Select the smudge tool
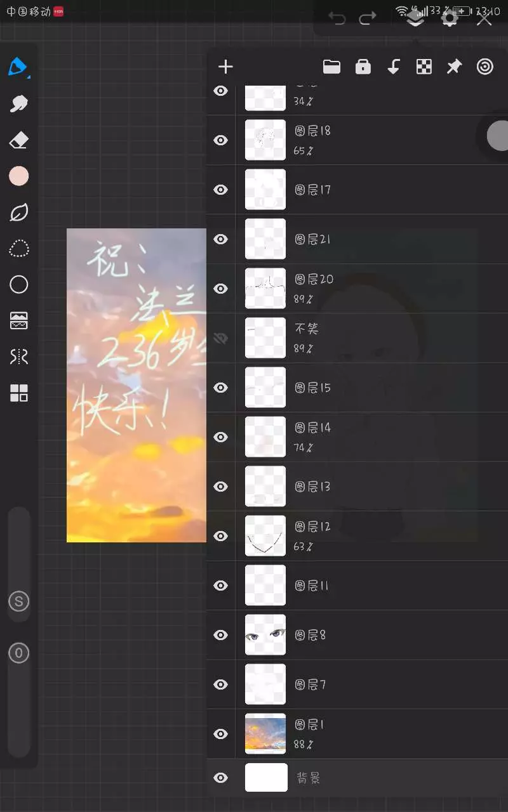 click(x=18, y=103)
